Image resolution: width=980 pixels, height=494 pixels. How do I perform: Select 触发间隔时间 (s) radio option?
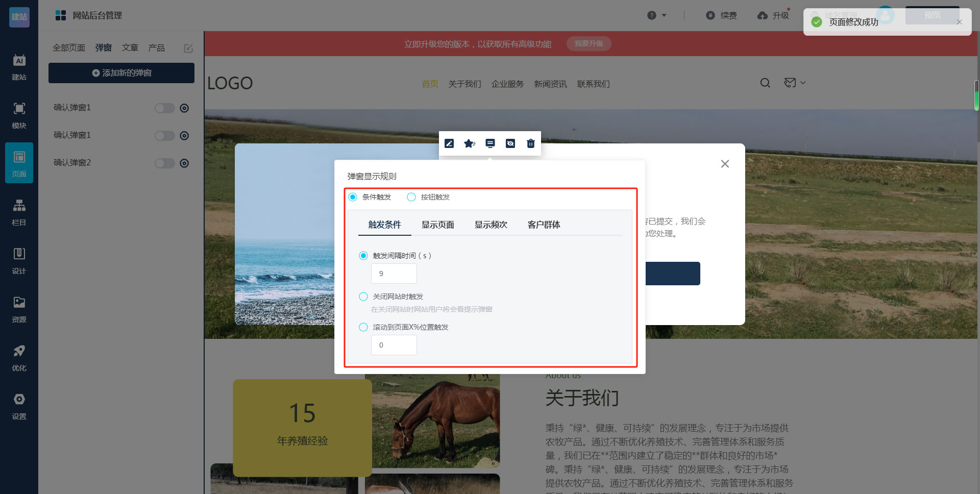pos(363,256)
